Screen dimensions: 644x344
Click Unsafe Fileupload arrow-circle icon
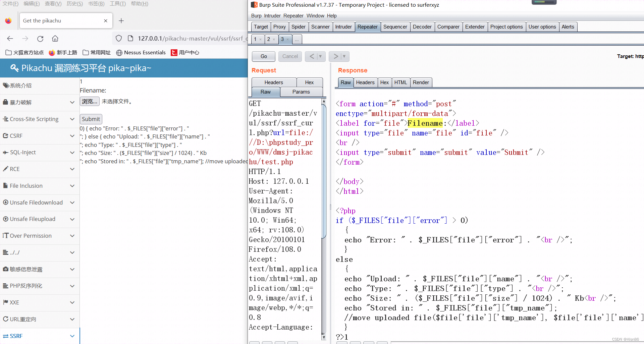click(x=5, y=219)
